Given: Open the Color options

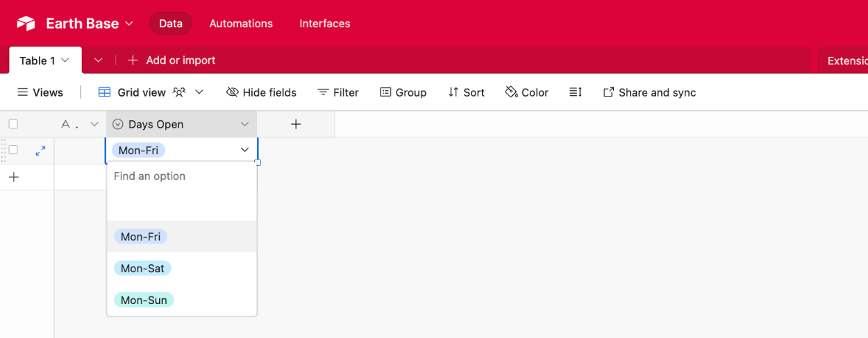Looking at the screenshot, I should tap(526, 92).
